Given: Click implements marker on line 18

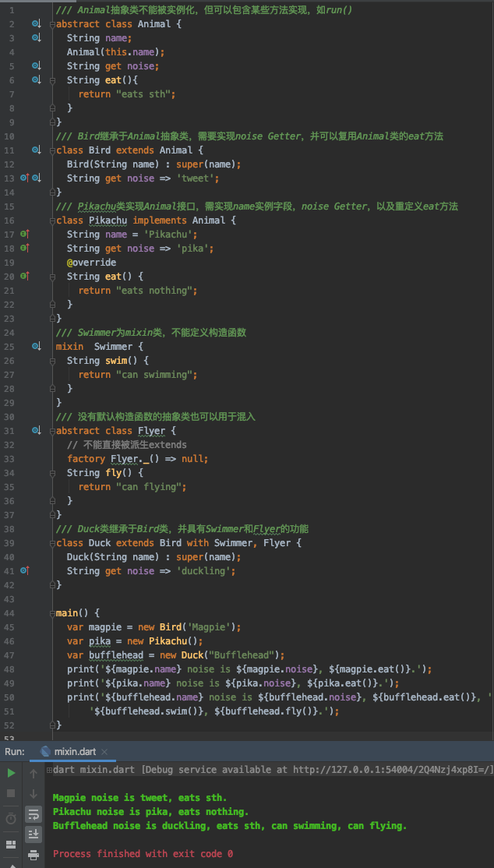Looking at the screenshot, I should click(x=24, y=248).
